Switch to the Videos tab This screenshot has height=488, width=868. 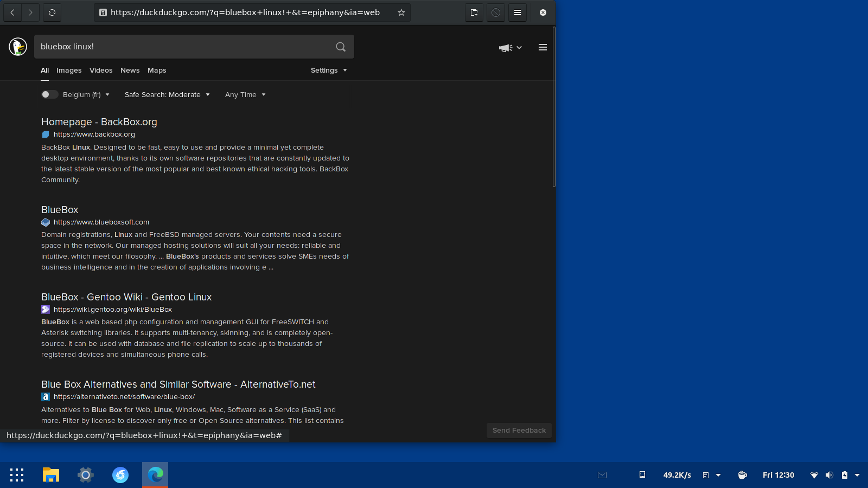[x=101, y=70]
